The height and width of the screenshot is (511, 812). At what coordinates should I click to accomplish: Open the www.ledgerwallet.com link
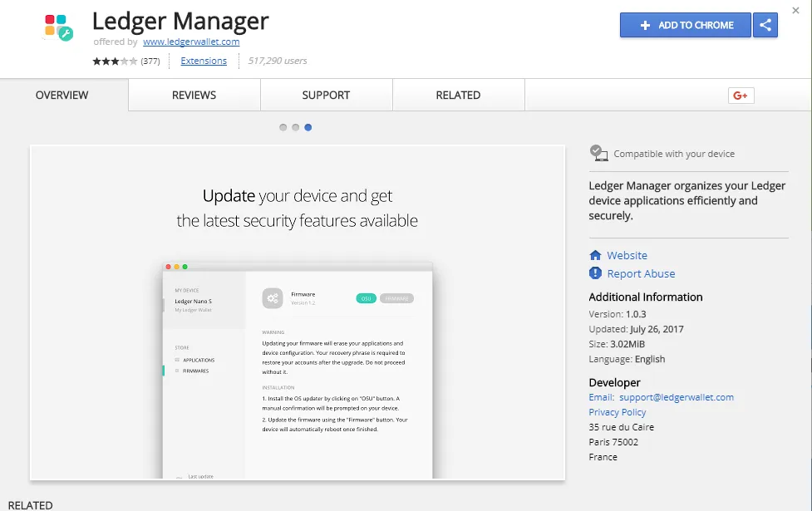coord(191,42)
